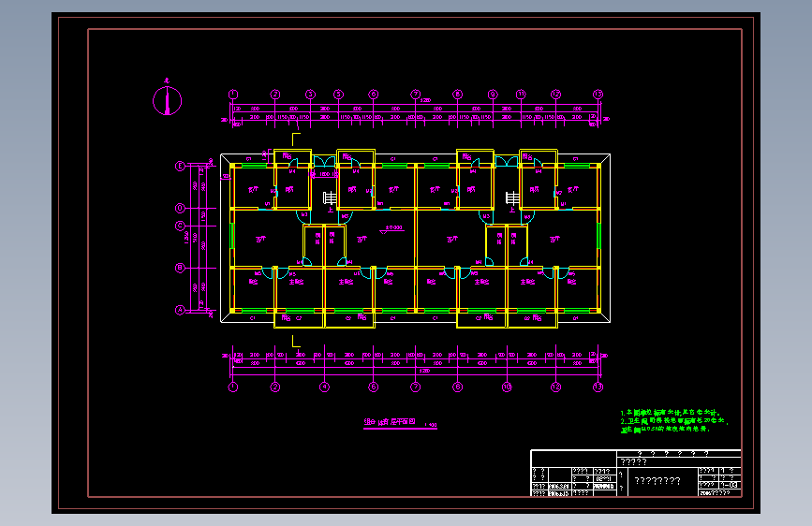This screenshot has width=812, height=526.
Task: Click the title block cell ending in -03
Action: click(x=730, y=485)
